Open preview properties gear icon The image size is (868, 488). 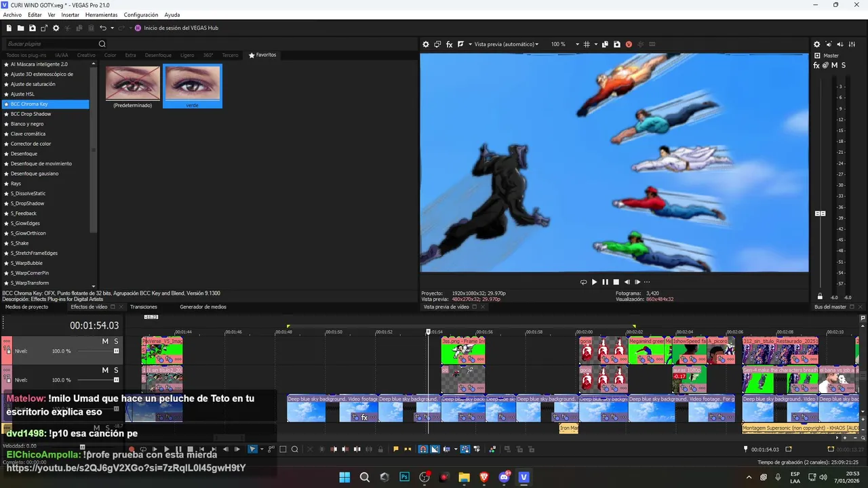426,44
